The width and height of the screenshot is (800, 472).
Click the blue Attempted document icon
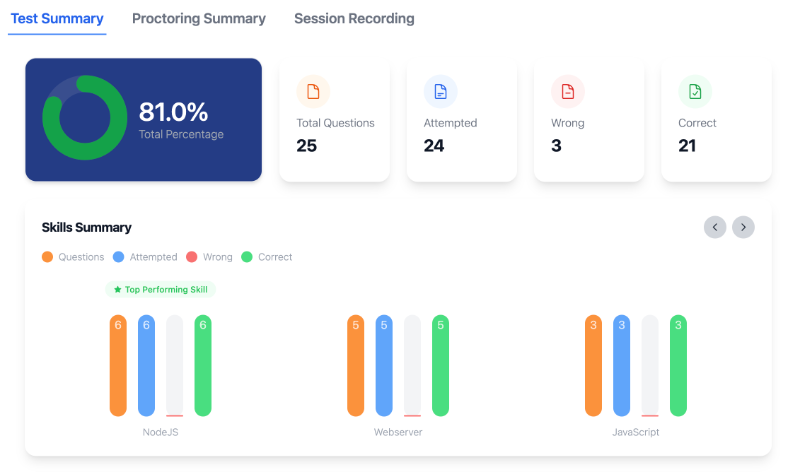pyautogui.click(x=440, y=92)
